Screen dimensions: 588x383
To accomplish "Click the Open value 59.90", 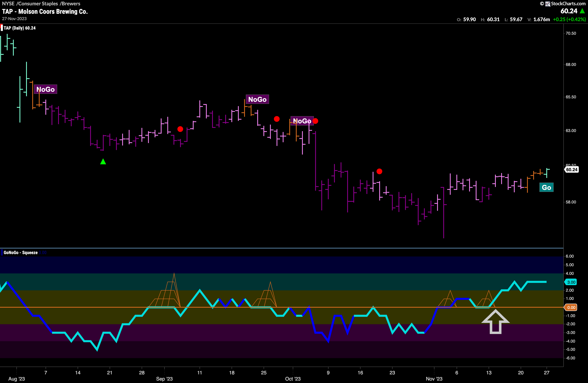I will 469,19.
